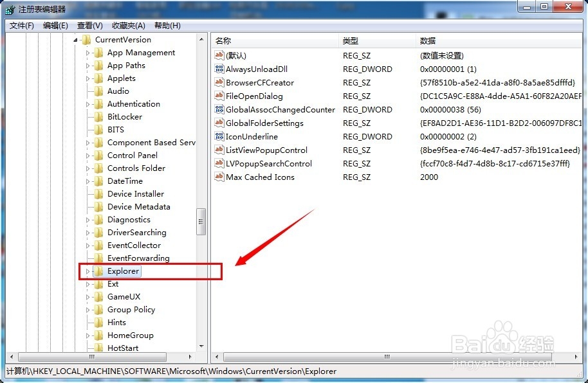Click the GlobalAssocChangedCounter DWORD icon
Screen dimensions: 588x383
219,109
